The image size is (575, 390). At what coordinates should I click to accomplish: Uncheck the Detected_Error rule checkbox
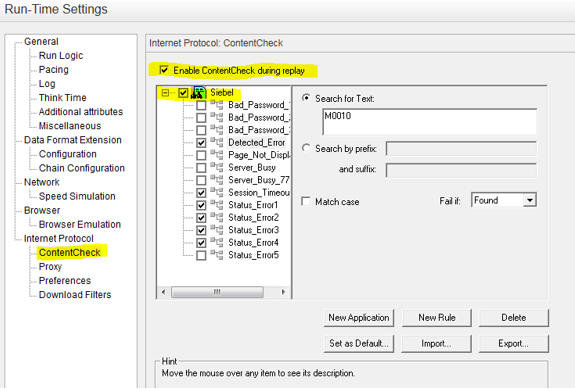click(201, 143)
